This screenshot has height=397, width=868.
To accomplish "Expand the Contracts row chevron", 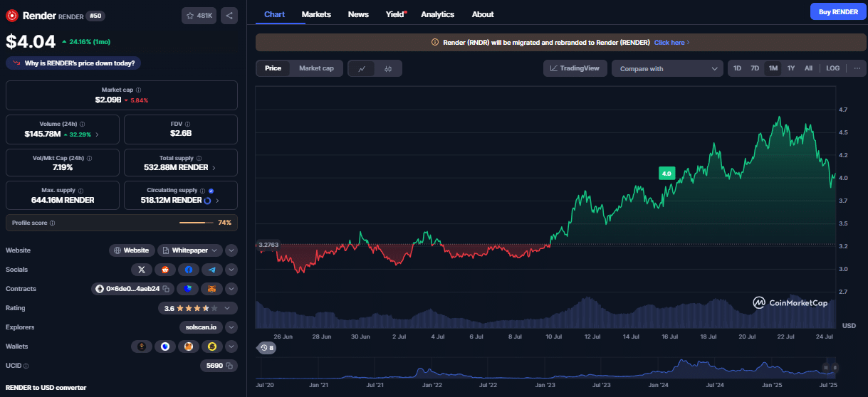I will click(231, 289).
